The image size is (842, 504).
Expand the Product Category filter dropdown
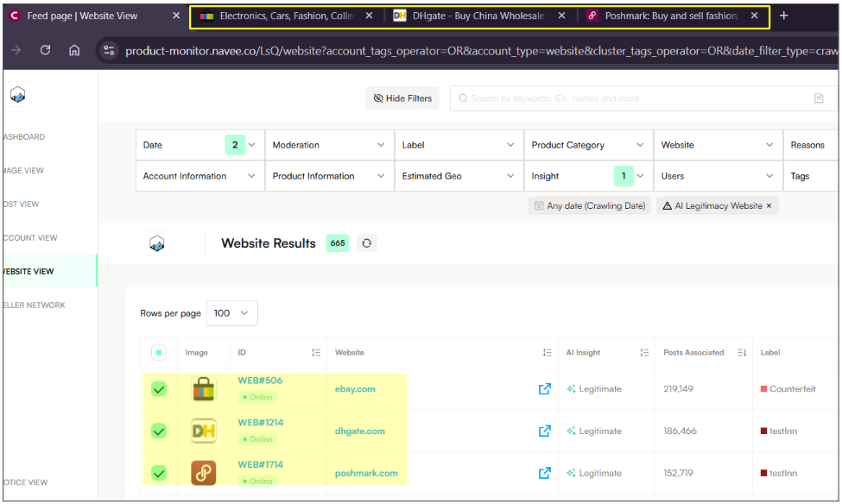(x=589, y=145)
